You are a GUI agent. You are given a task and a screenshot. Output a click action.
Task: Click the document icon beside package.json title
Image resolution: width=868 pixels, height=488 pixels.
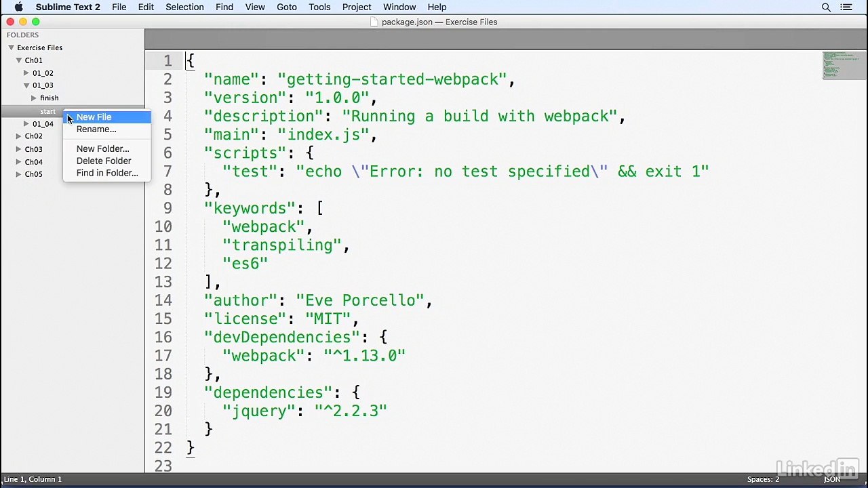(374, 22)
